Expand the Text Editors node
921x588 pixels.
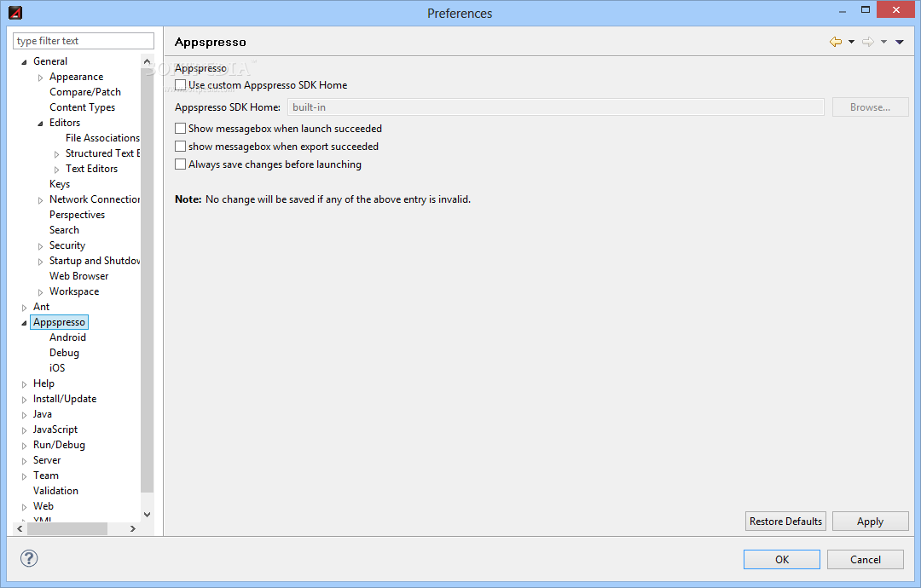pyautogui.click(x=57, y=170)
